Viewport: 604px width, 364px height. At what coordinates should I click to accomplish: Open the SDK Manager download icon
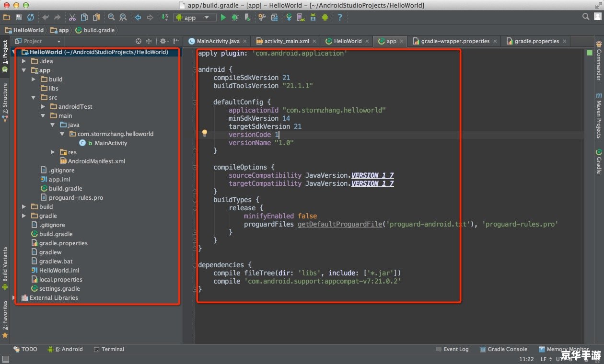[x=313, y=17]
